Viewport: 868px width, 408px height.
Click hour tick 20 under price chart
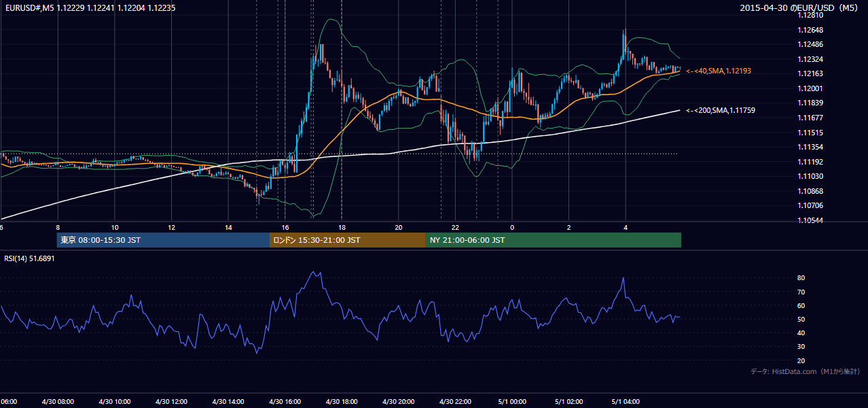click(x=399, y=227)
